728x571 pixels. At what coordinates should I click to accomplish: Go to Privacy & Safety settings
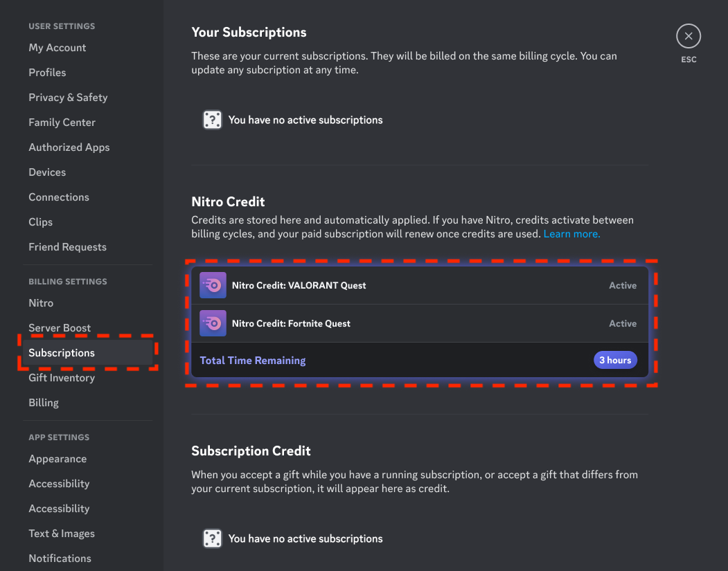[68, 98]
